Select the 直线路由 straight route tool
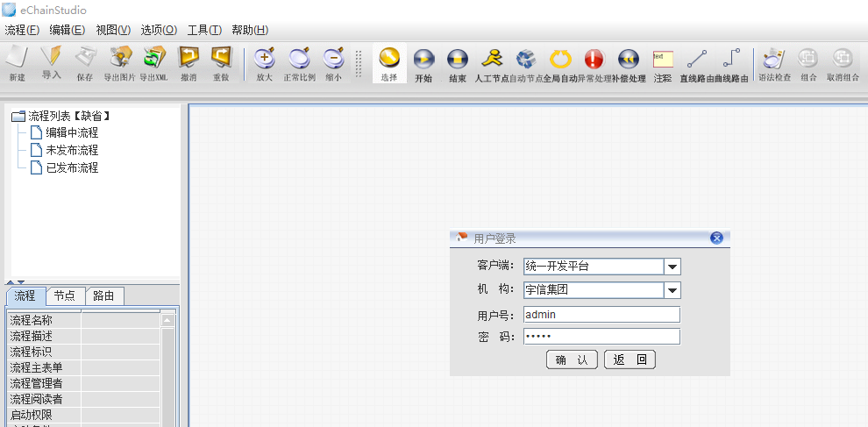This screenshot has height=427, width=868. point(696,61)
